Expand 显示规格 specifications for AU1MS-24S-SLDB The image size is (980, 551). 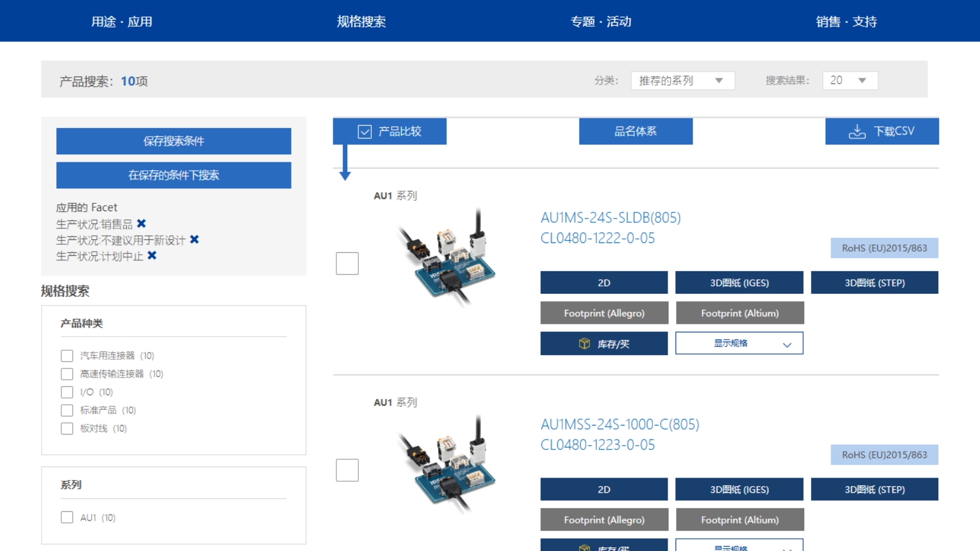pos(739,343)
